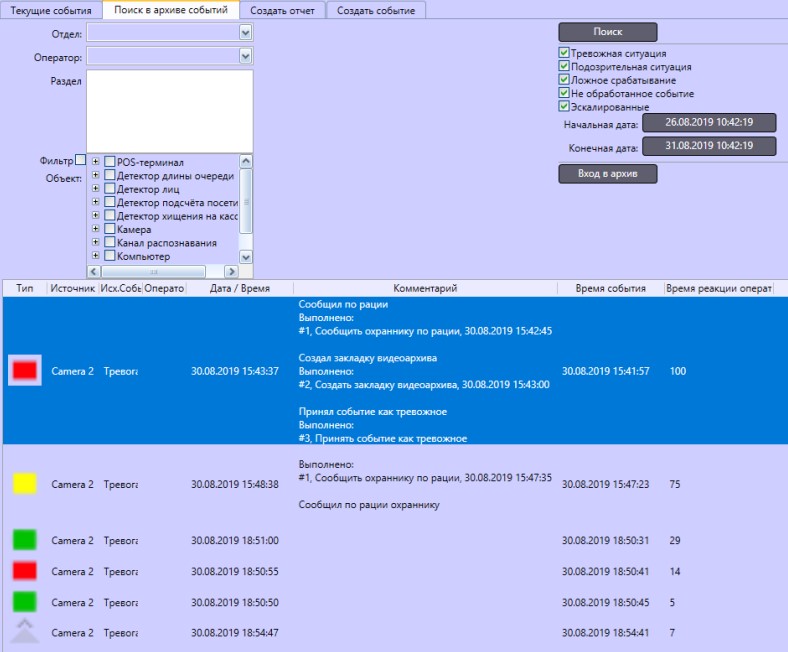Click the green status icon in the 18:50:50 row
Image resolution: width=788 pixels, height=652 pixels.
(25, 602)
